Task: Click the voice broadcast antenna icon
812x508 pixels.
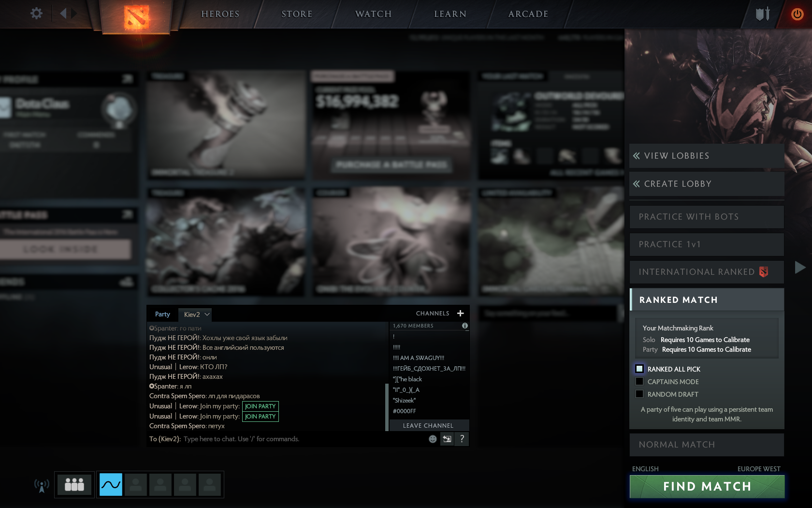Action: (x=42, y=485)
